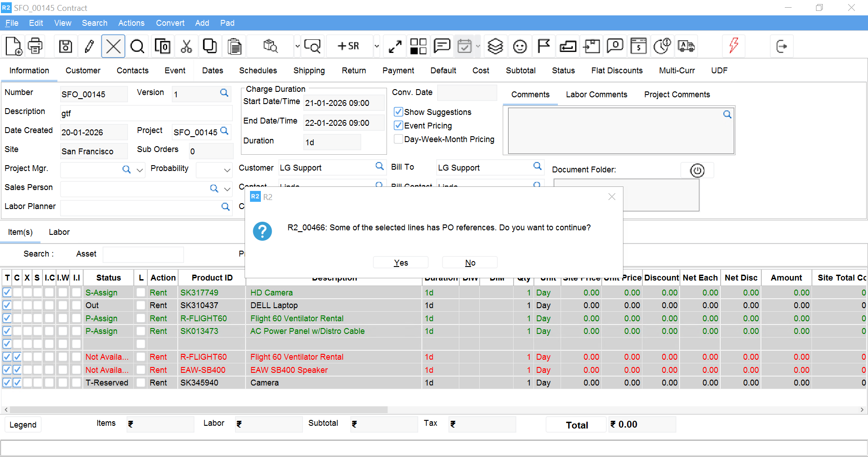The image size is (868, 457).
Task: Click the clipboard paste icon
Action: [x=234, y=46]
